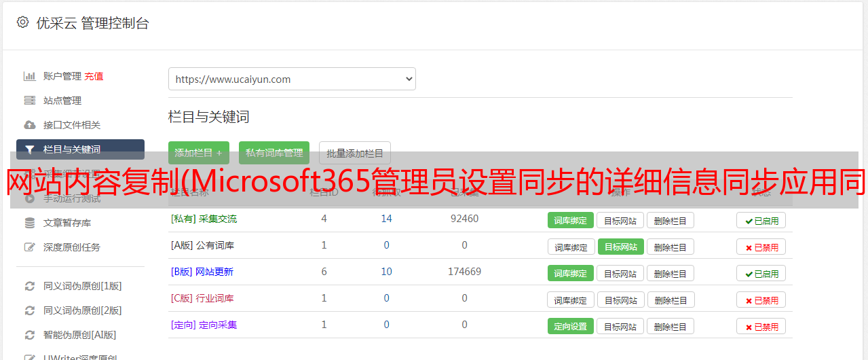Click the refresh icon for 同义词伪原创[2版]

point(29,310)
